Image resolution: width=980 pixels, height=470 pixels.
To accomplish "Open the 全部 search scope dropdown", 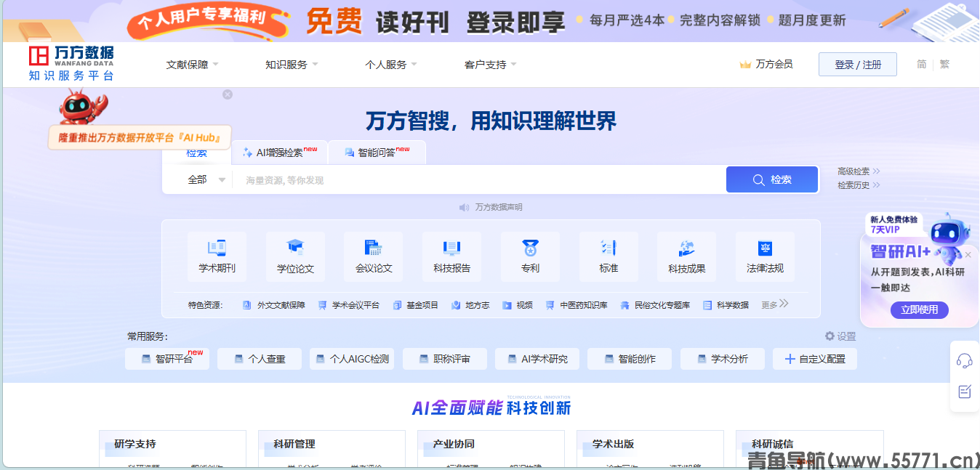I will pyautogui.click(x=206, y=179).
